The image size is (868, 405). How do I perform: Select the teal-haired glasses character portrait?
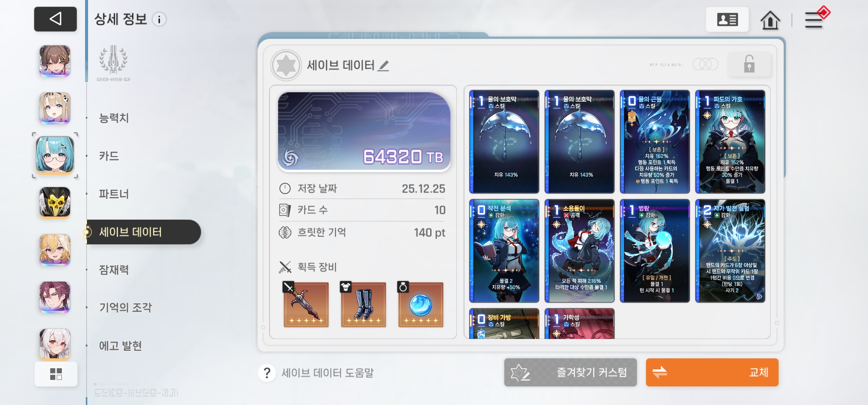tap(55, 155)
